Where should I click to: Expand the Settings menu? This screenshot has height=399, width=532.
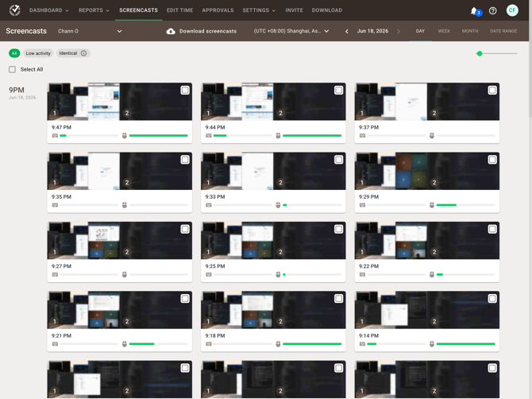coord(259,10)
